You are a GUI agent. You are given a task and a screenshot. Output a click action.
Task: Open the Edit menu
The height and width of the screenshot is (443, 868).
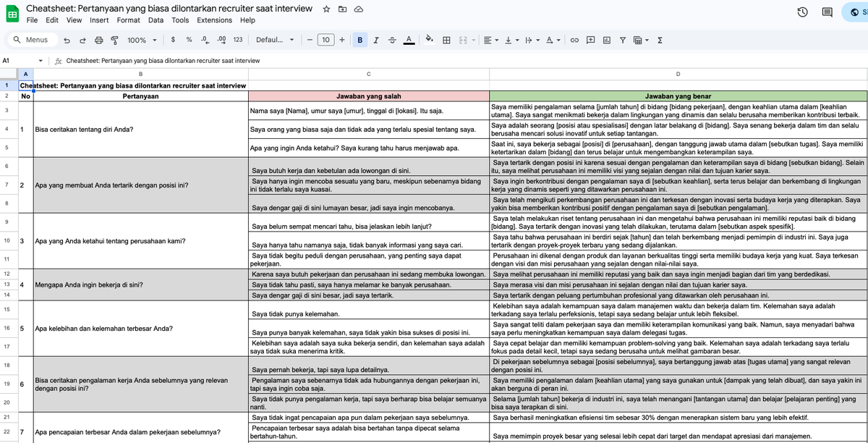tap(52, 20)
